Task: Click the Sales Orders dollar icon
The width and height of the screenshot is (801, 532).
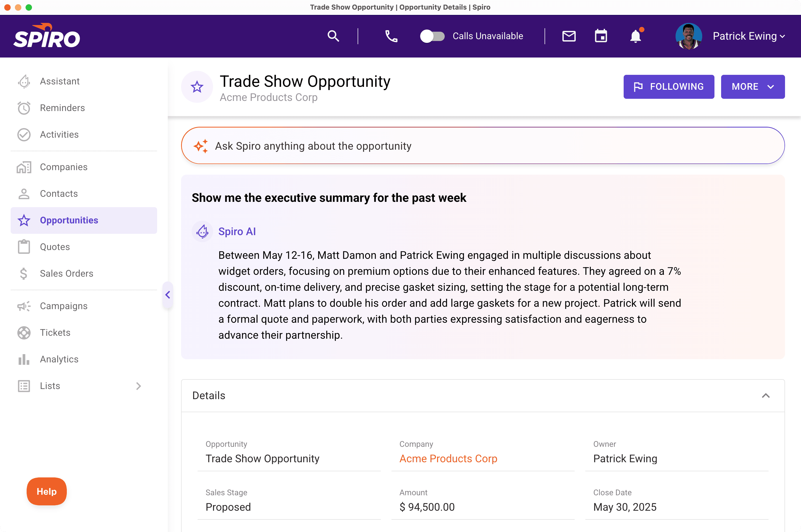Action: click(24, 273)
